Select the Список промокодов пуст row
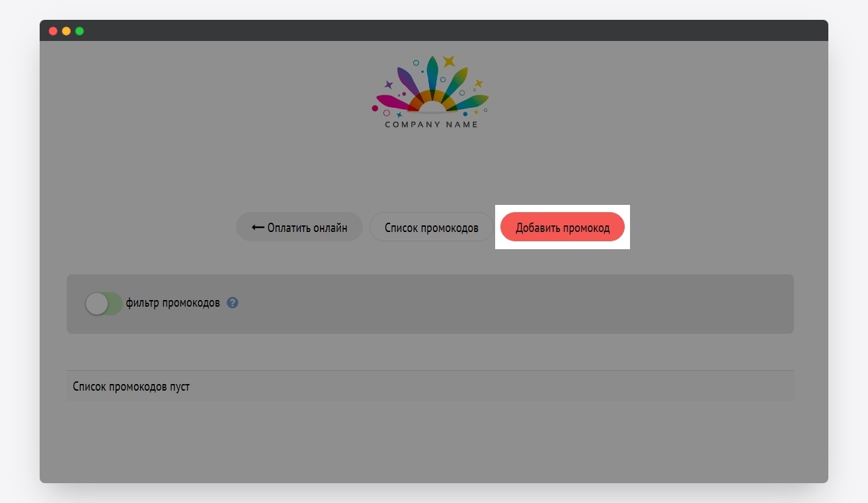Image resolution: width=868 pixels, height=503 pixels. pyautogui.click(x=430, y=386)
